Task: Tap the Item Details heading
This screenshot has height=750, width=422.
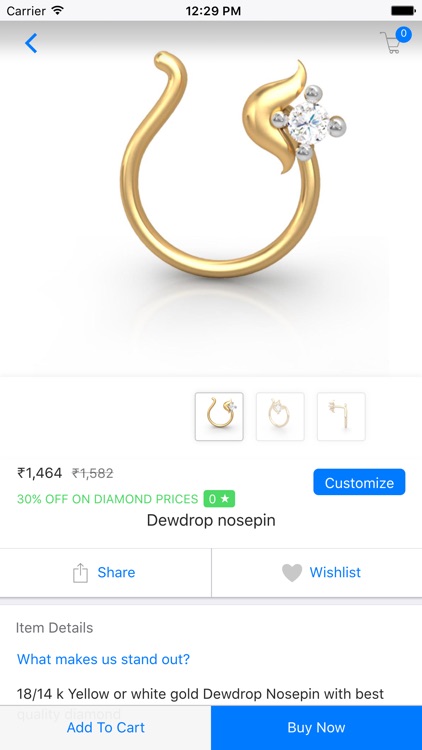Action: click(x=55, y=628)
